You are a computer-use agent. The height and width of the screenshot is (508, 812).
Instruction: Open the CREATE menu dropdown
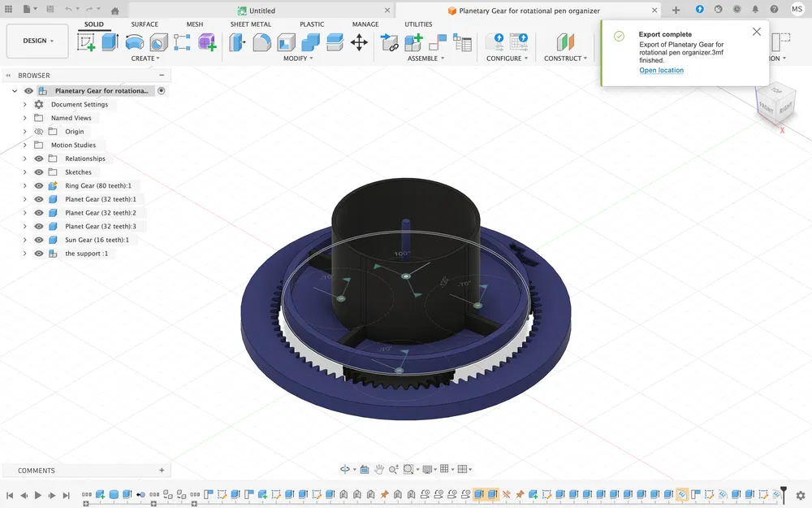pyautogui.click(x=145, y=59)
